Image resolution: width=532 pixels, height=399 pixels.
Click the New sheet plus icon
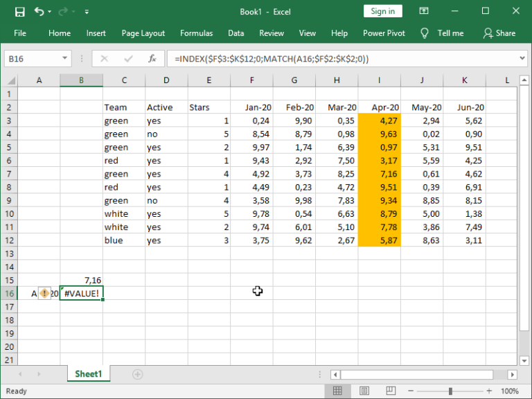(137, 374)
